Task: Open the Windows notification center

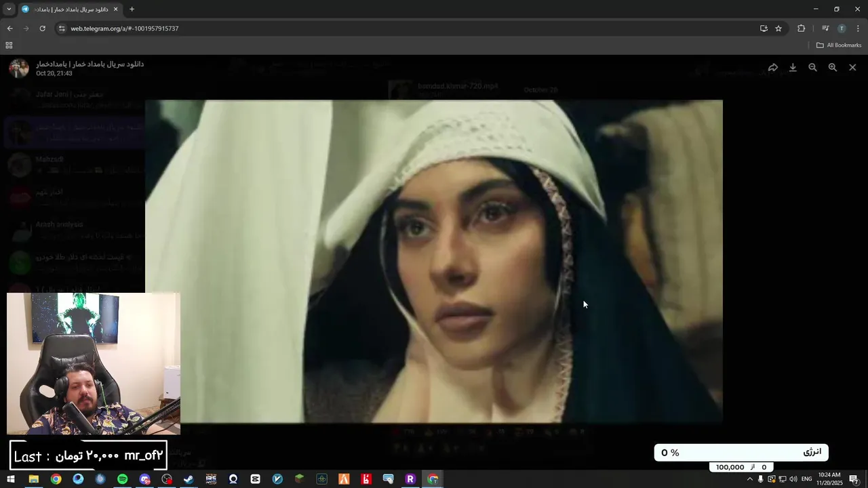Action: (854, 479)
